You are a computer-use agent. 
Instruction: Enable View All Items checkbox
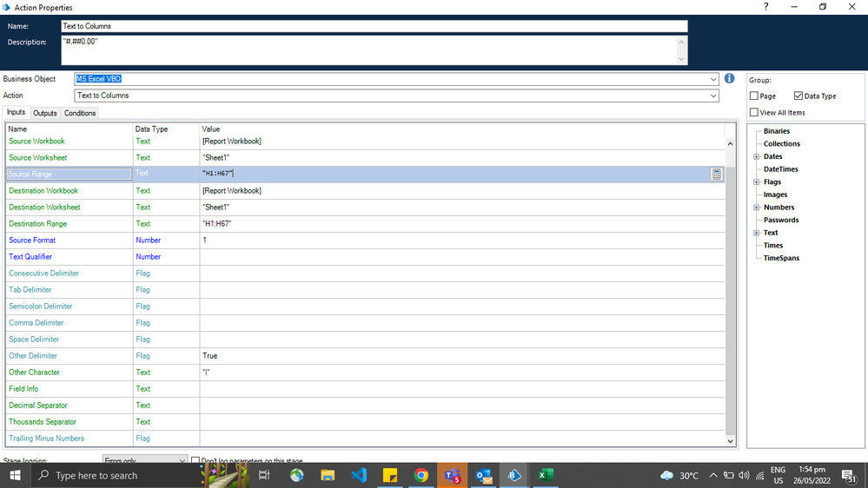754,112
